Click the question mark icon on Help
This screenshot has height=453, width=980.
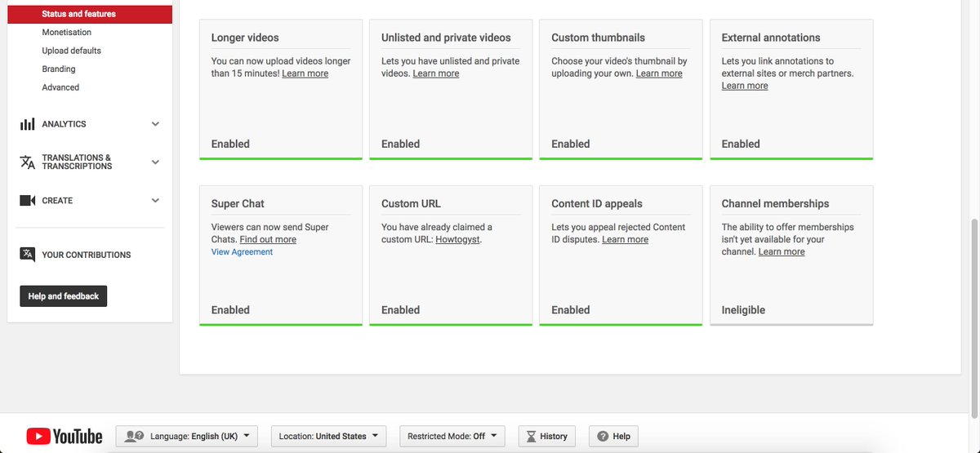click(x=603, y=436)
